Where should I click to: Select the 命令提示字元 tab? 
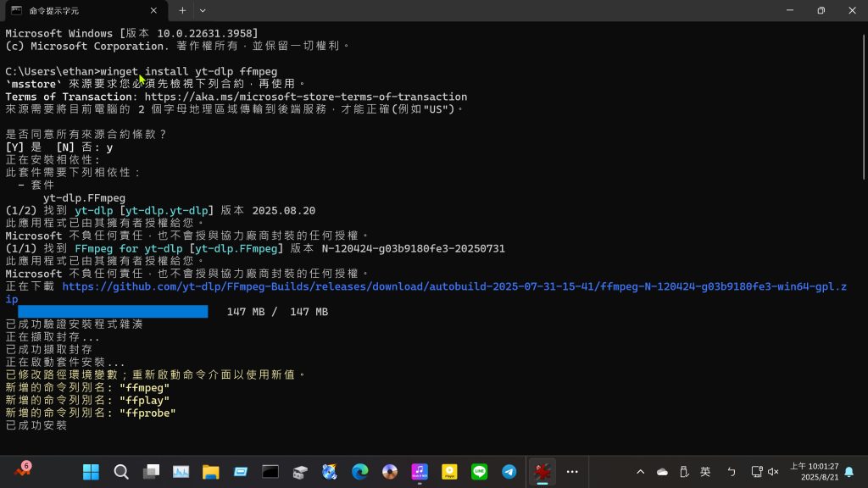click(76, 10)
